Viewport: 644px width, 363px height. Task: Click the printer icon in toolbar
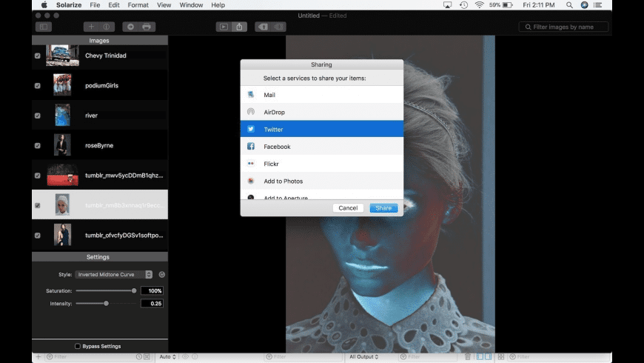click(x=147, y=27)
